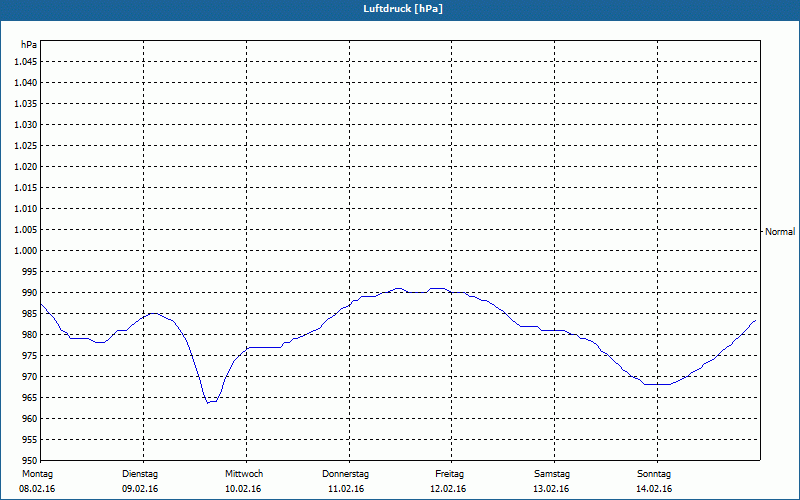Click the date 09.02.16

tap(140, 489)
